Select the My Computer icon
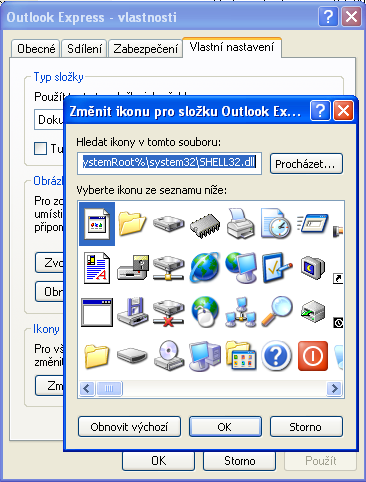 205,356
